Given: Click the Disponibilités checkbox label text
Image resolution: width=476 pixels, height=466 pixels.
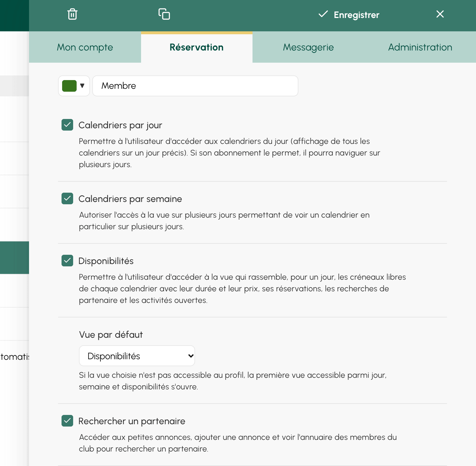Looking at the screenshot, I should 106,261.
